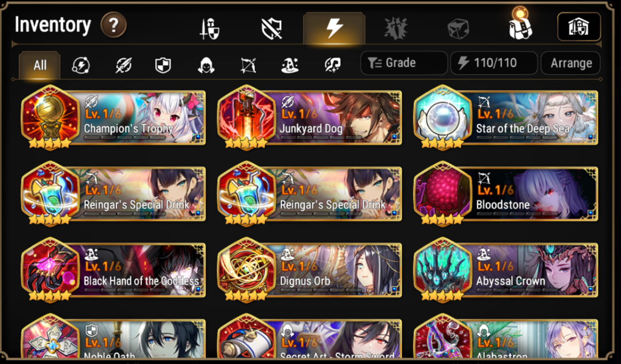Select the All filter tab
The width and height of the screenshot is (621, 364).
click(40, 65)
